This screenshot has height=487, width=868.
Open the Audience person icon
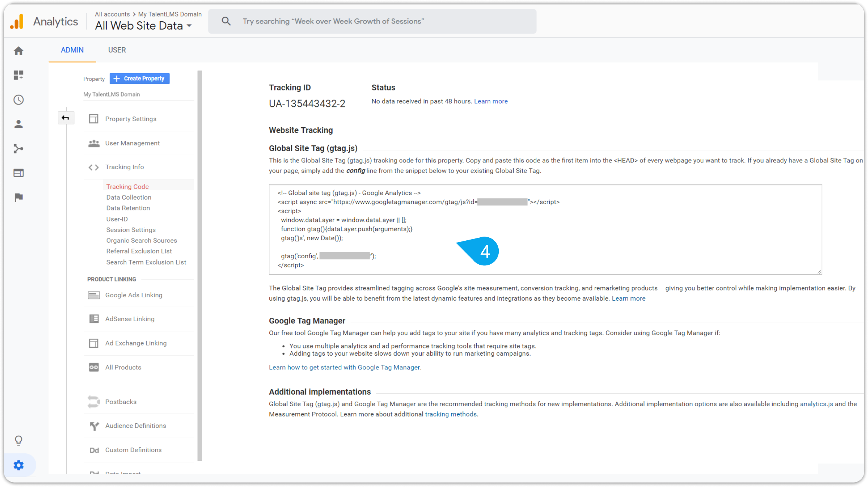(x=18, y=124)
